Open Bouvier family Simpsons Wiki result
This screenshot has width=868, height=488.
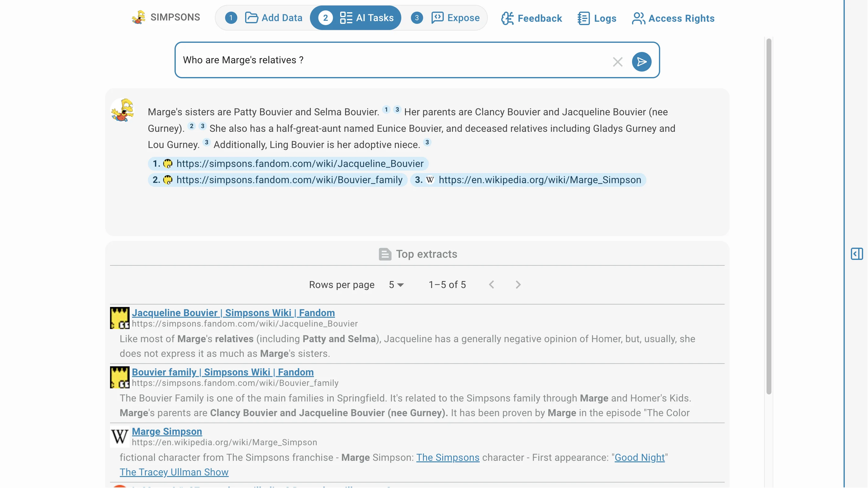(223, 372)
